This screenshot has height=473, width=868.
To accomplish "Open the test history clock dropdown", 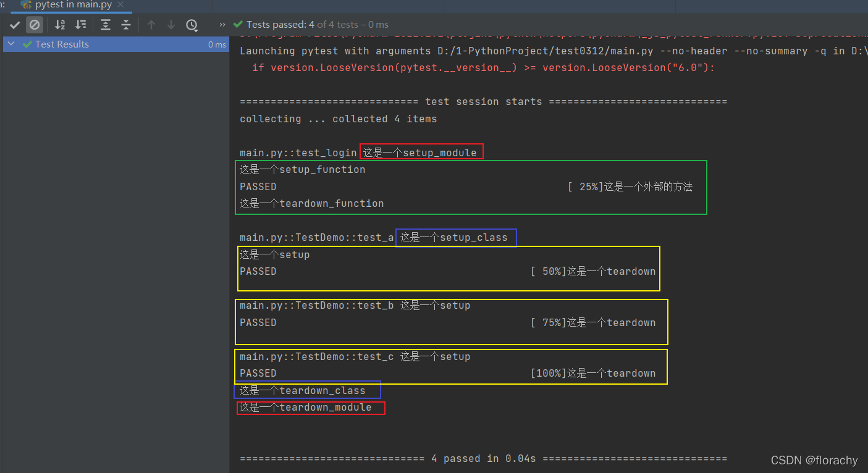I will [192, 25].
